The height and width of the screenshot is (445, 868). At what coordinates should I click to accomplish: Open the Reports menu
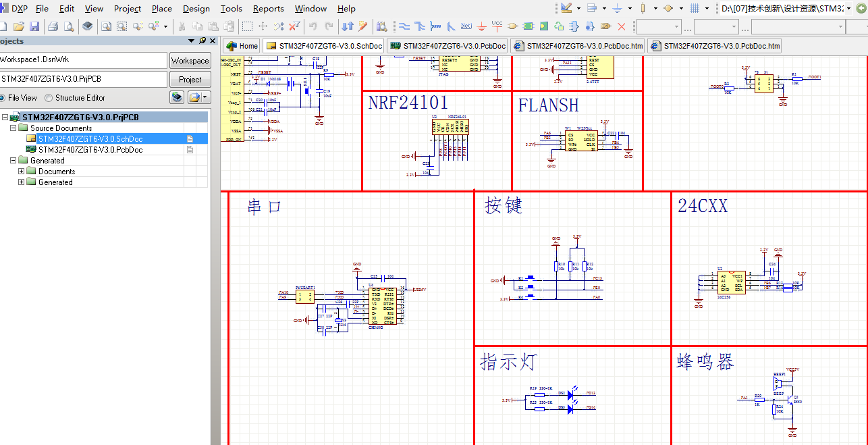(269, 8)
